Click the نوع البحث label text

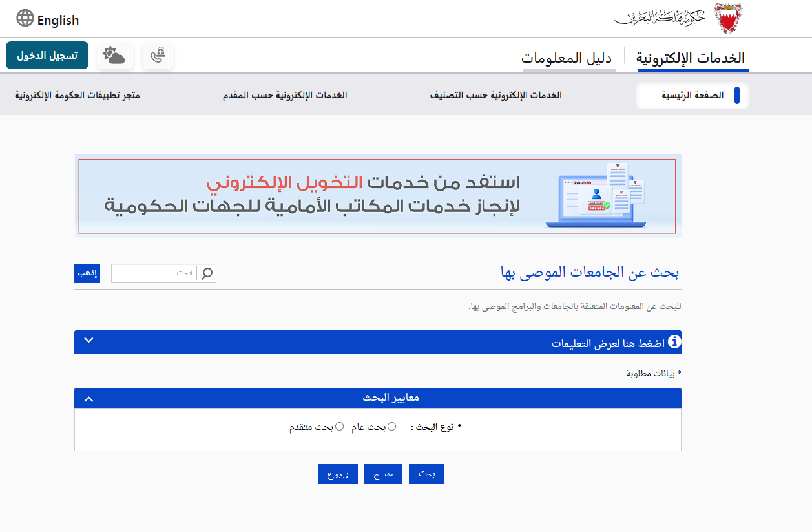click(x=437, y=427)
